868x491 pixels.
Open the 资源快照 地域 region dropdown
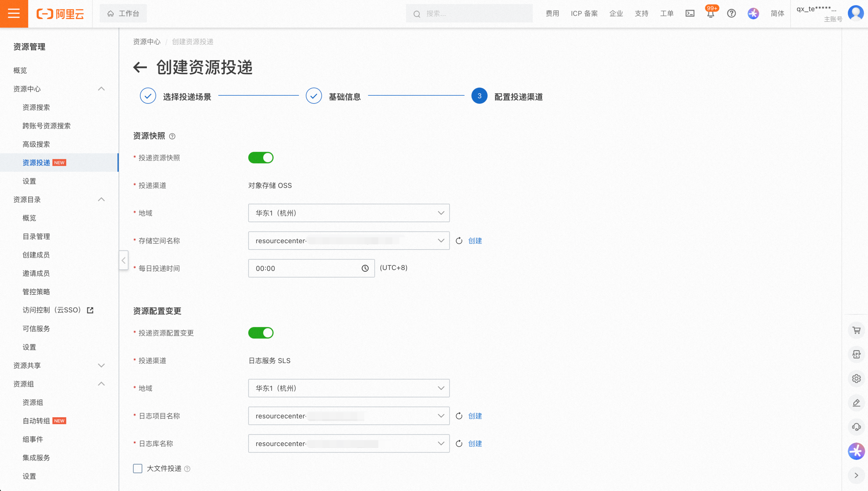coord(349,213)
